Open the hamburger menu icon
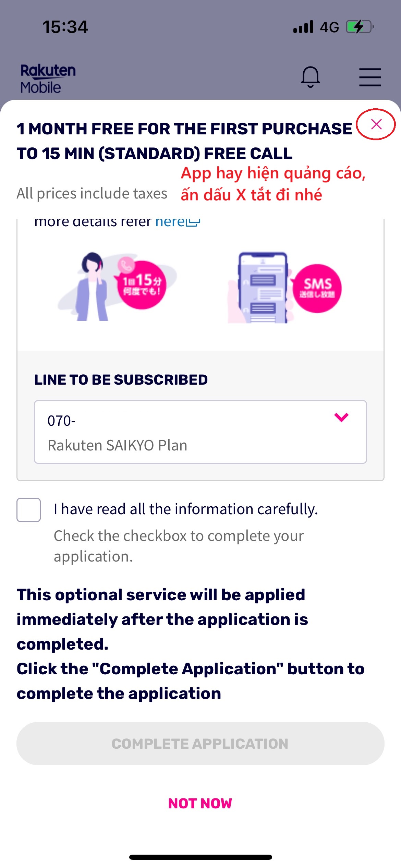 pyautogui.click(x=370, y=77)
